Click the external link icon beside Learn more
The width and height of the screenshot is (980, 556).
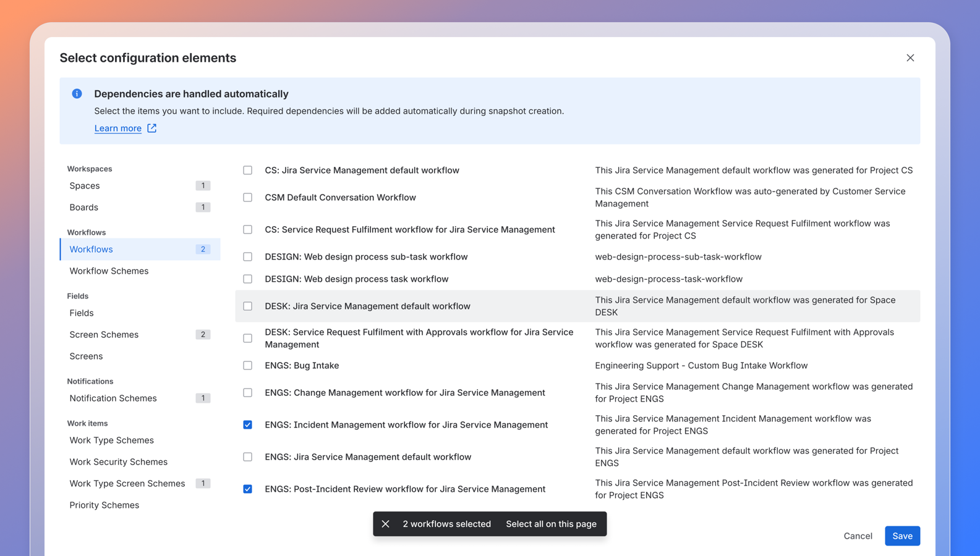tap(152, 128)
